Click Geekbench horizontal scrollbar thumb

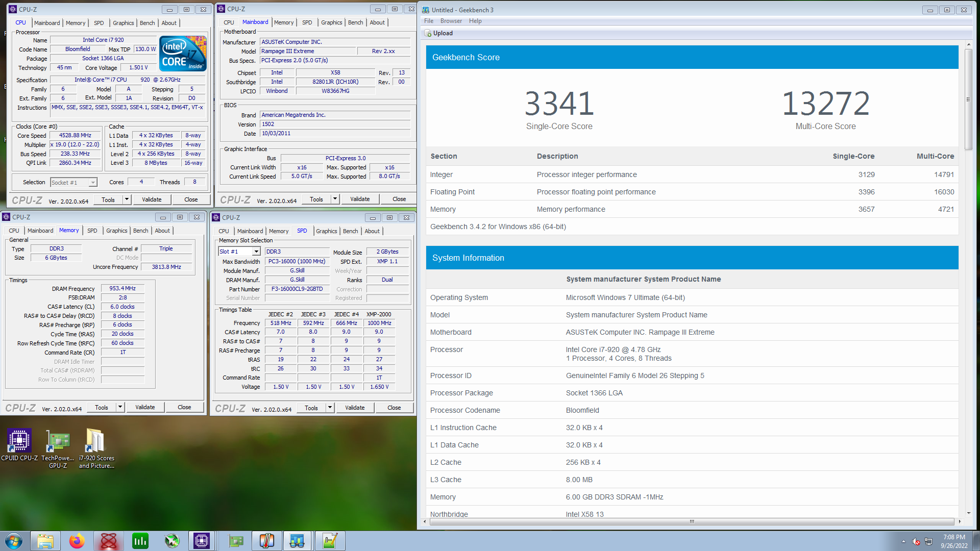[692, 521]
